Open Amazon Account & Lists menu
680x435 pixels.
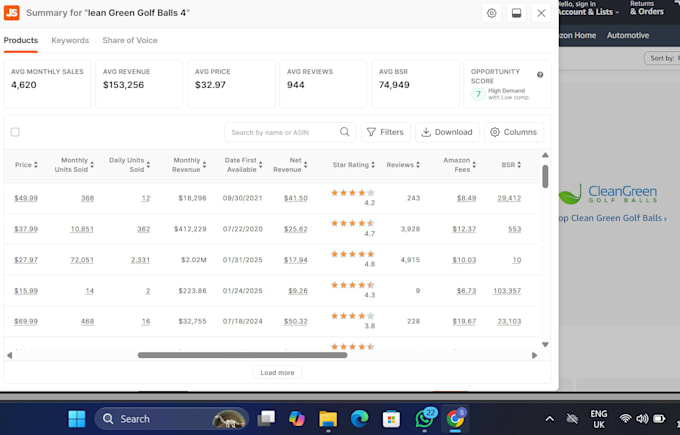588,9
